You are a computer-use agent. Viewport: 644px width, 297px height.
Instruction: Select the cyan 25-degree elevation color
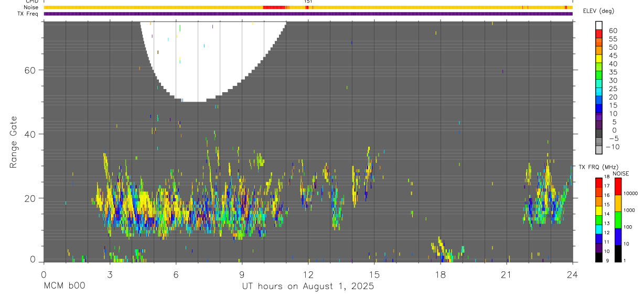pos(599,92)
